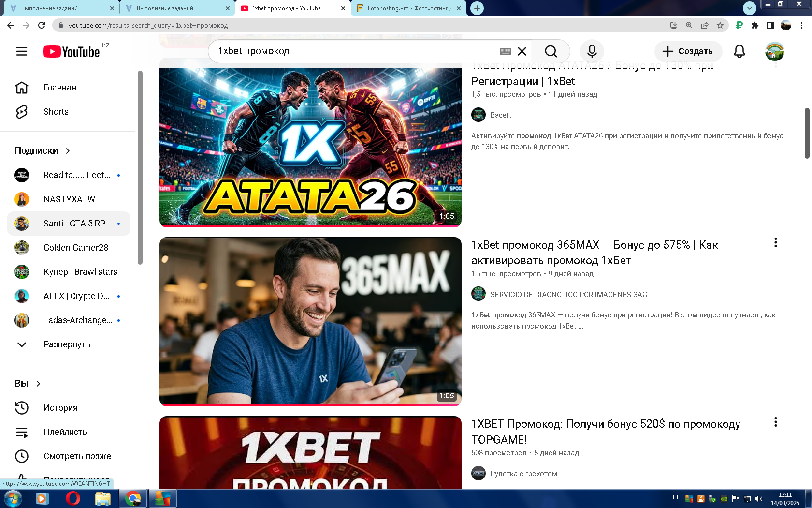Open more options for the 365MAX video

(x=776, y=243)
